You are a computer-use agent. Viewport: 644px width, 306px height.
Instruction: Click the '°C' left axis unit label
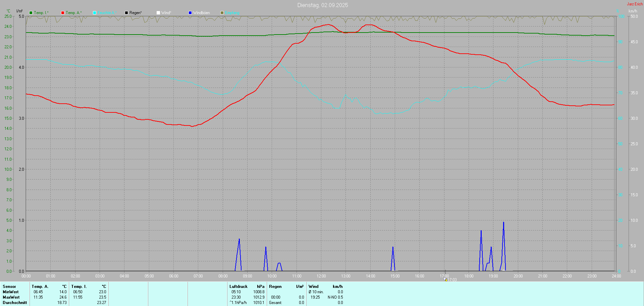[x=8, y=11]
